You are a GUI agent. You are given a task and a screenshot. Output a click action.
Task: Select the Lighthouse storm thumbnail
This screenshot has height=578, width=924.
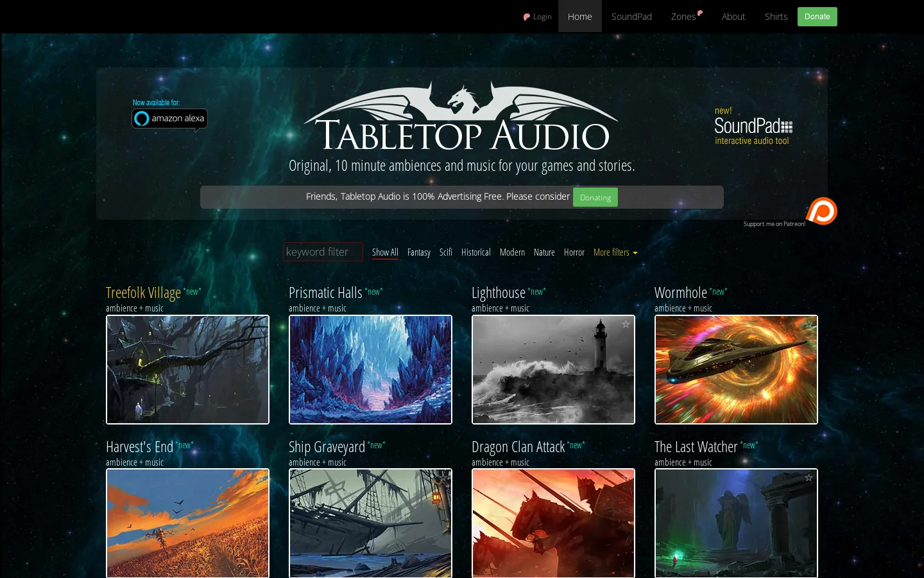553,369
